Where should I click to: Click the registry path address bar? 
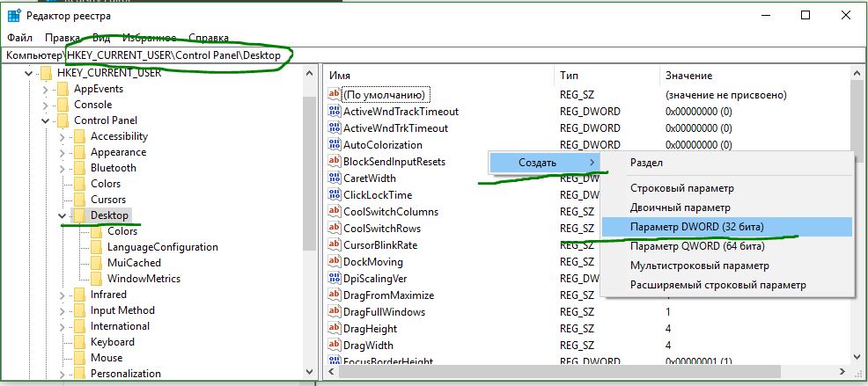tap(434, 55)
